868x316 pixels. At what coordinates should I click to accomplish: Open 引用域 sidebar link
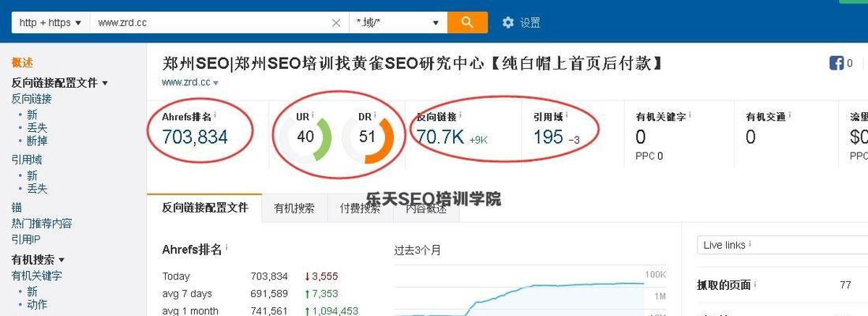(27, 160)
